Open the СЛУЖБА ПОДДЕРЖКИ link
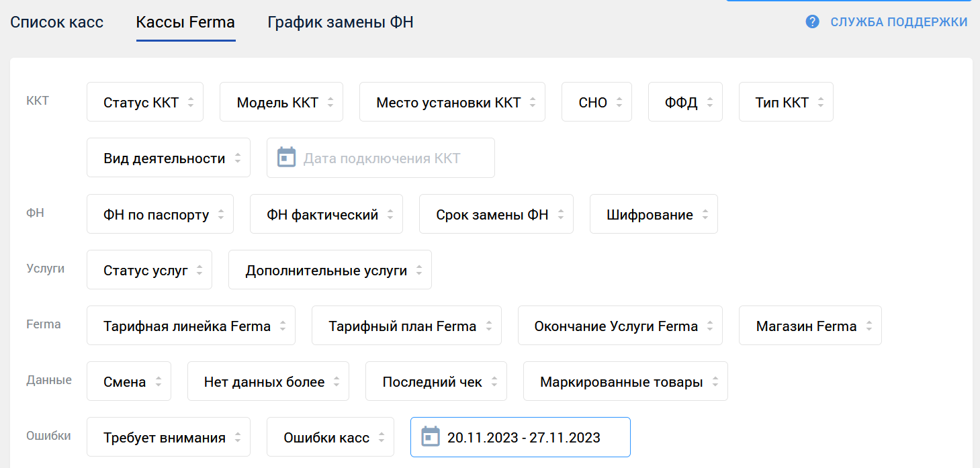 pyautogui.click(x=899, y=21)
